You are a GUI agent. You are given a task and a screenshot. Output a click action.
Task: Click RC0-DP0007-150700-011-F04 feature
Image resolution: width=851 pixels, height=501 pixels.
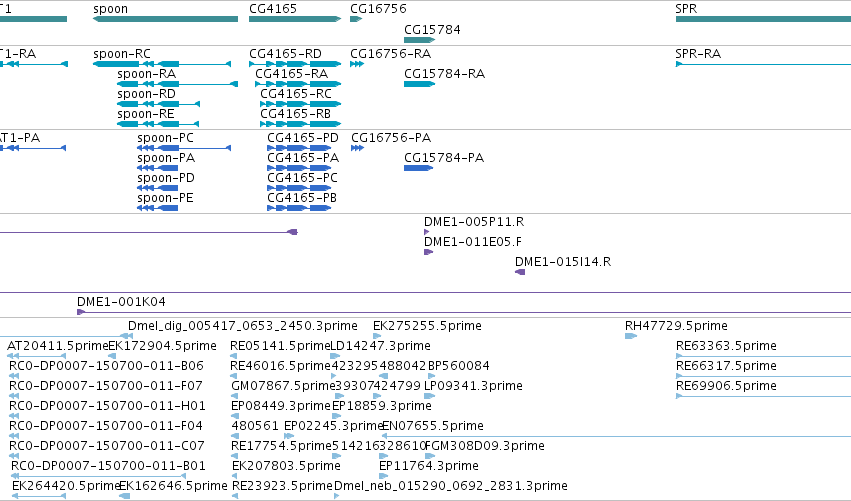[106, 427]
